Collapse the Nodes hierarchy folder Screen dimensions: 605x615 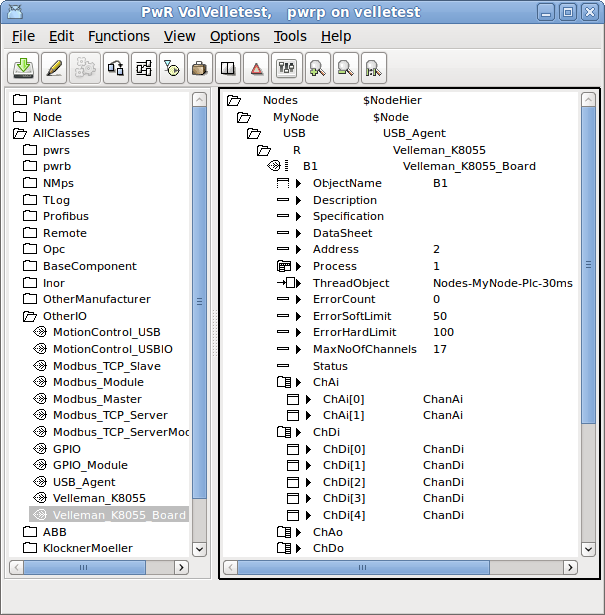pos(234,100)
